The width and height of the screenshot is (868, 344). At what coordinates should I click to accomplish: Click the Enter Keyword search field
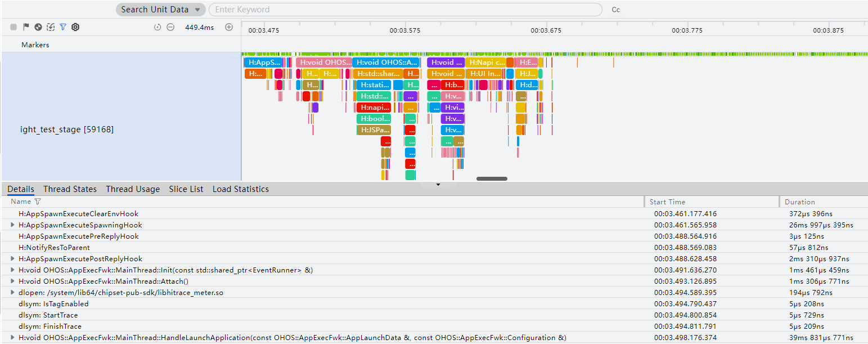[x=405, y=10]
